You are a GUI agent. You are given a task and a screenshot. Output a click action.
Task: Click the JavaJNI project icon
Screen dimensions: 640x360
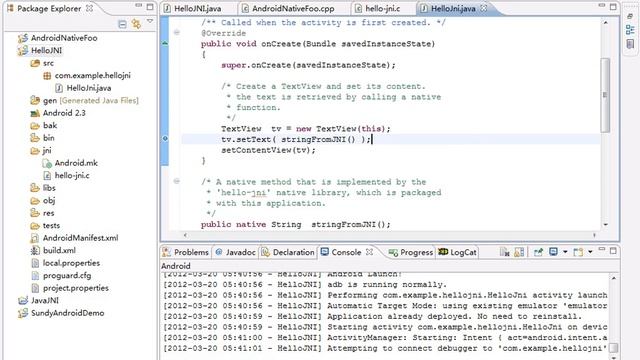[x=23, y=301]
